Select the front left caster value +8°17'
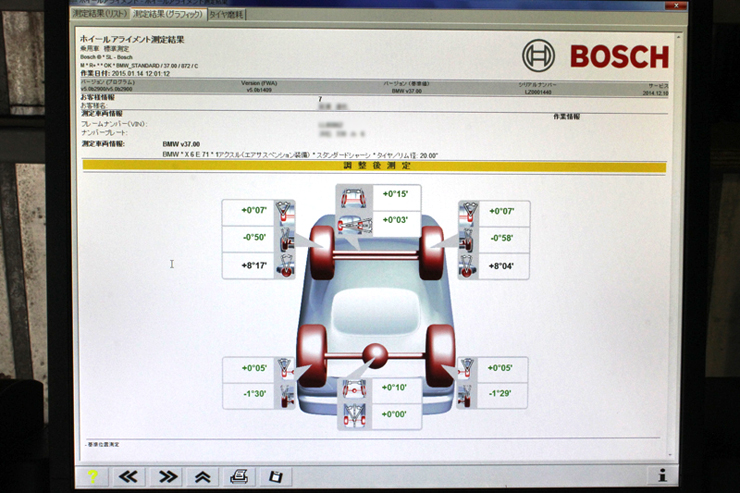Image resolution: width=740 pixels, height=493 pixels. 254,266
